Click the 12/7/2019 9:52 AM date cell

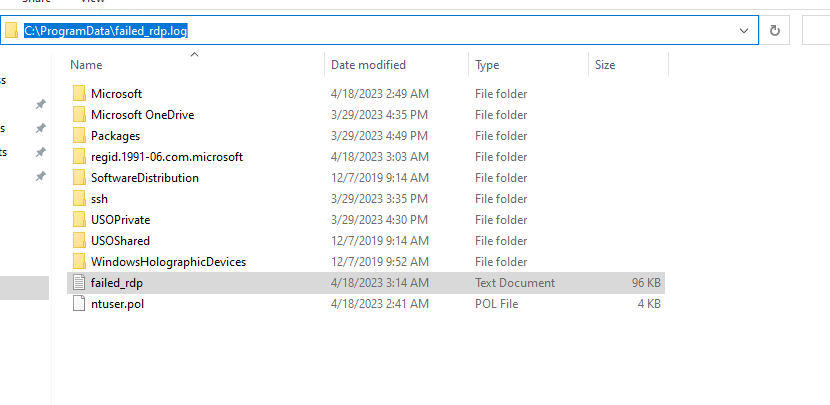380,262
